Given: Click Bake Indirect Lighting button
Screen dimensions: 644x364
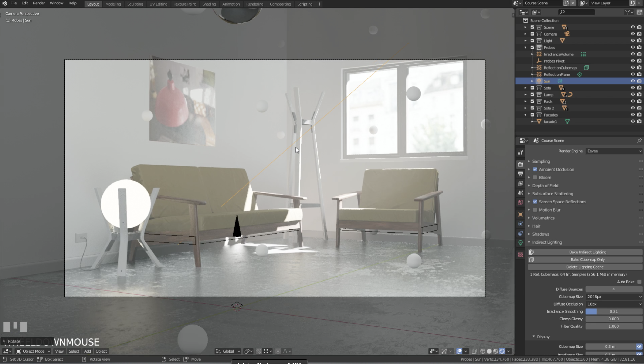Looking at the screenshot, I should click(587, 252).
